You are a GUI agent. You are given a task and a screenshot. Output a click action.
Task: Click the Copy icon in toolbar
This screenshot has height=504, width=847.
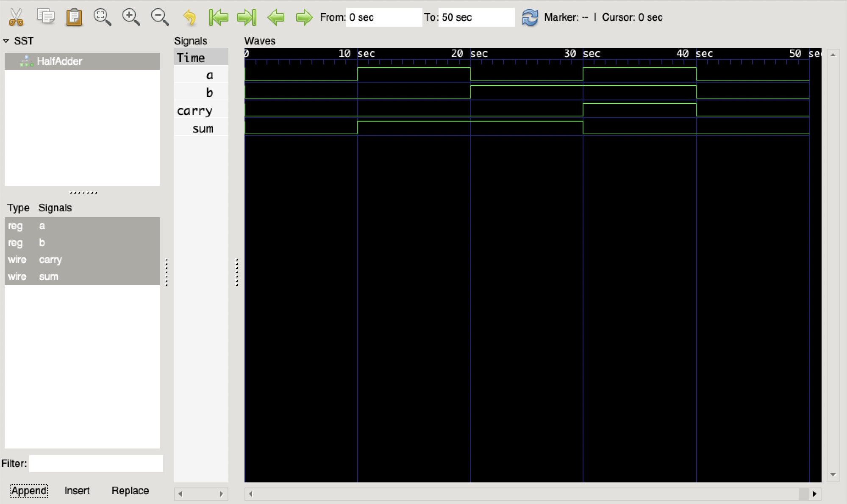click(x=45, y=17)
